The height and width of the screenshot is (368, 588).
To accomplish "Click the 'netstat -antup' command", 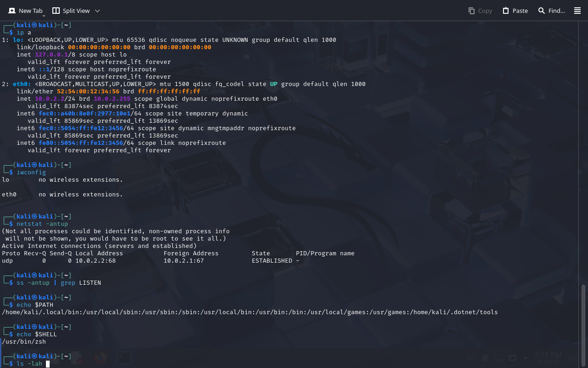I will point(42,224).
